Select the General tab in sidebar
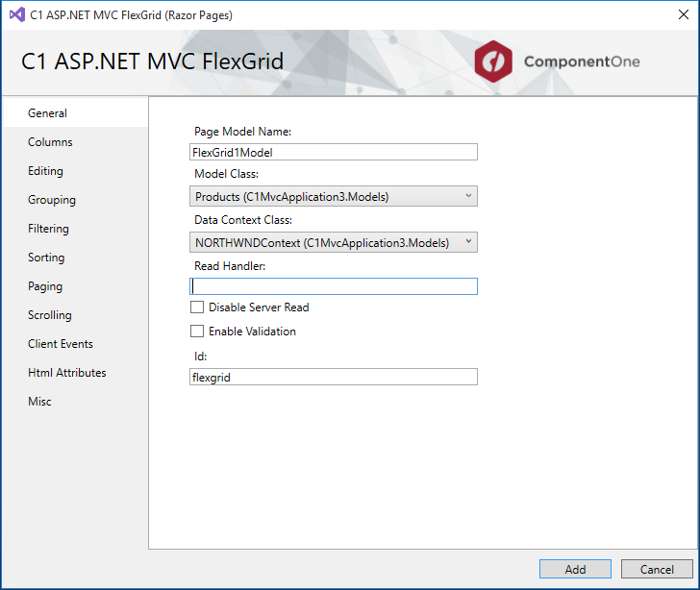The width and height of the screenshot is (700, 590). click(x=75, y=113)
